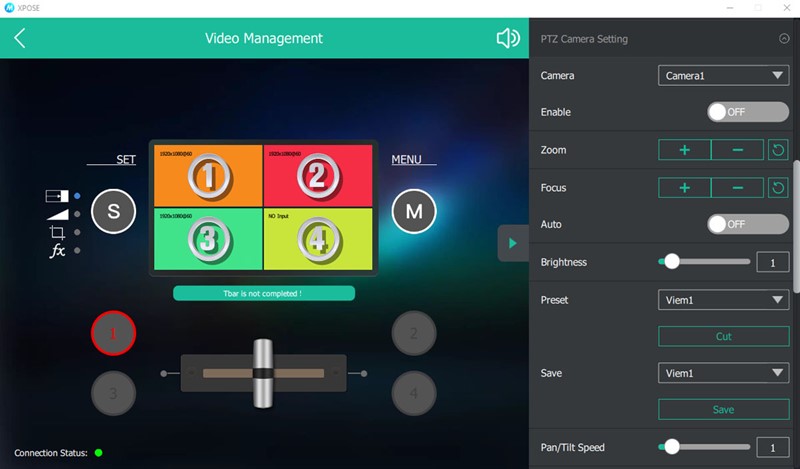Click the grey layer button 4
The width and height of the screenshot is (800, 469).
(x=414, y=393)
